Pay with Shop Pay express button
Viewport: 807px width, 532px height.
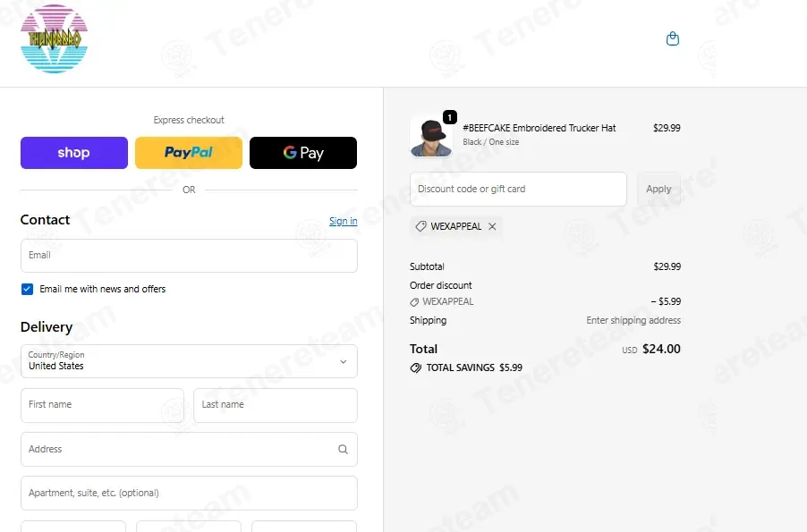[x=74, y=153]
